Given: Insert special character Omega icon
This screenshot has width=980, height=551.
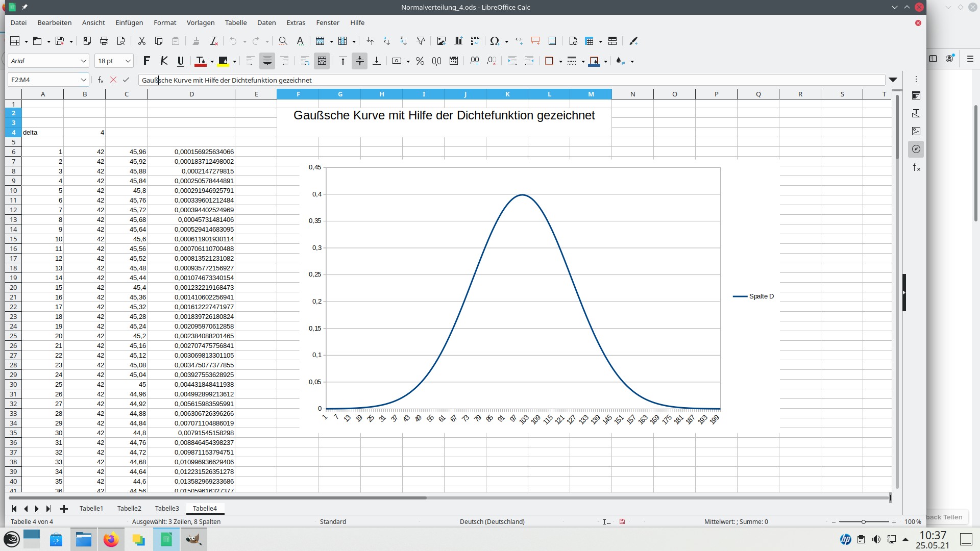Looking at the screenshot, I should tap(494, 41).
